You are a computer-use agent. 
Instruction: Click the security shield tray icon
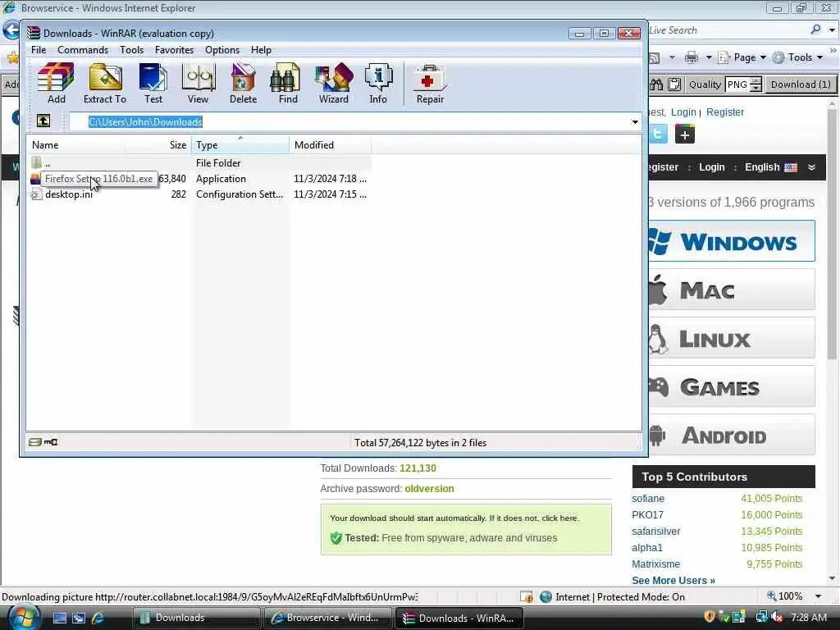pyautogui.click(x=710, y=617)
